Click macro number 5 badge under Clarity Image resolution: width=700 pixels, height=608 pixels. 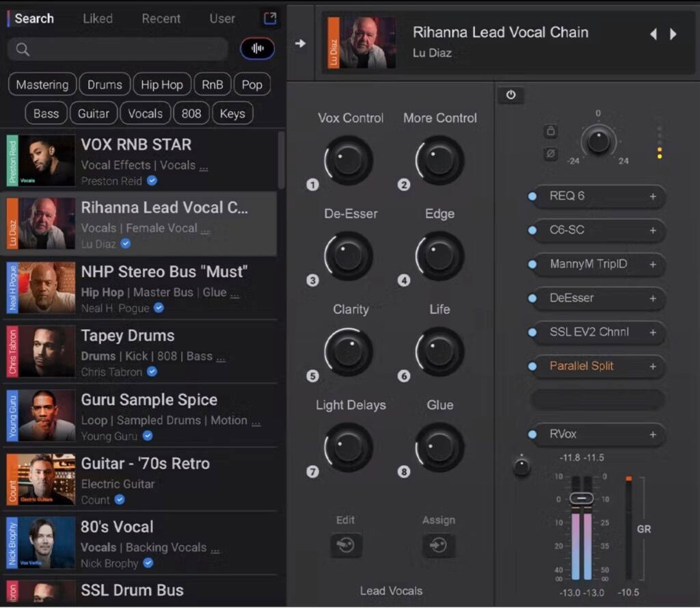coord(312,376)
